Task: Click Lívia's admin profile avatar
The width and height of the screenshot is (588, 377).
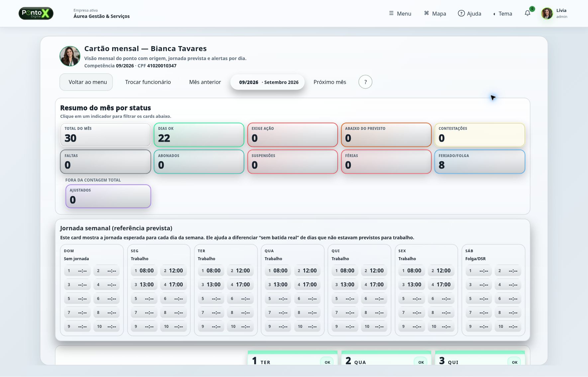Action: coord(547,13)
